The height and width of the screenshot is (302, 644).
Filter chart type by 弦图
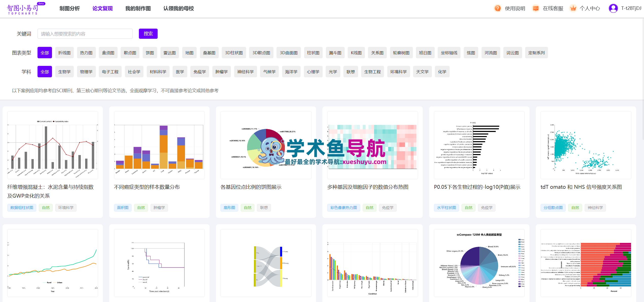[471, 53]
